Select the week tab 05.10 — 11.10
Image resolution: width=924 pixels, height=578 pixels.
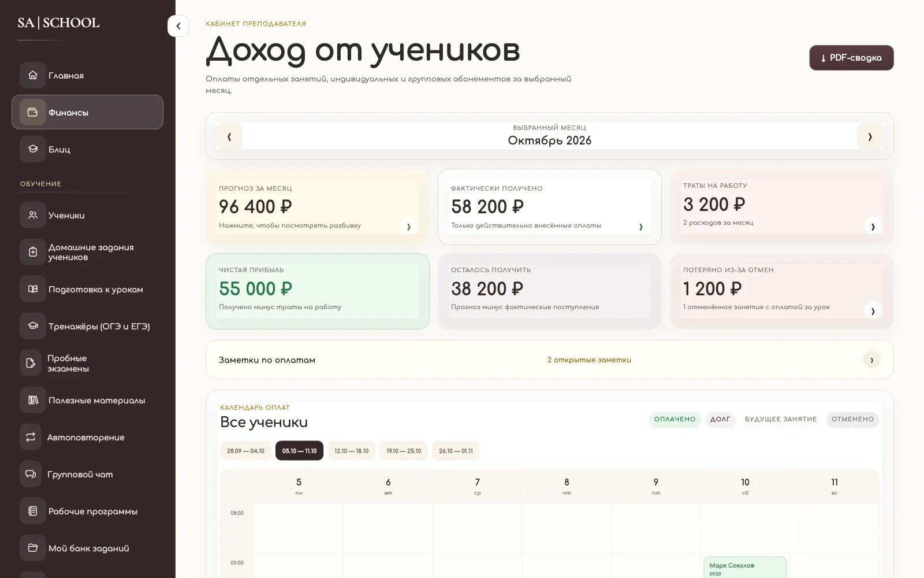point(299,451)
